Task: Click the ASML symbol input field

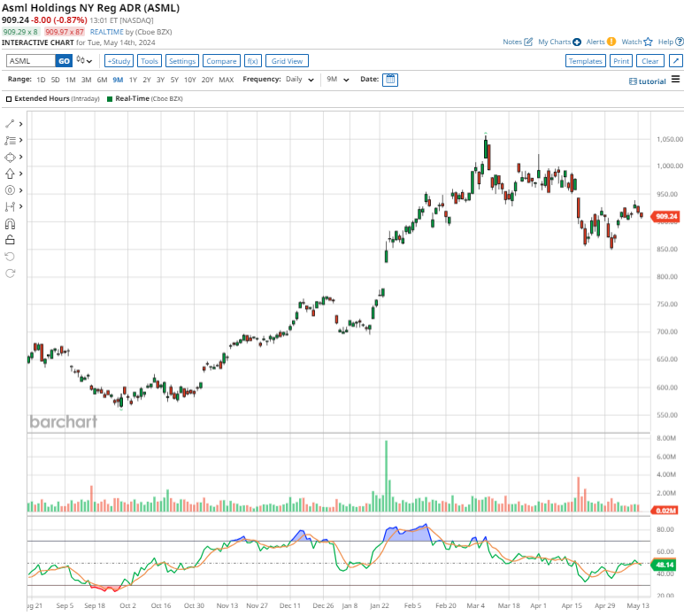Action: [30, 61]
